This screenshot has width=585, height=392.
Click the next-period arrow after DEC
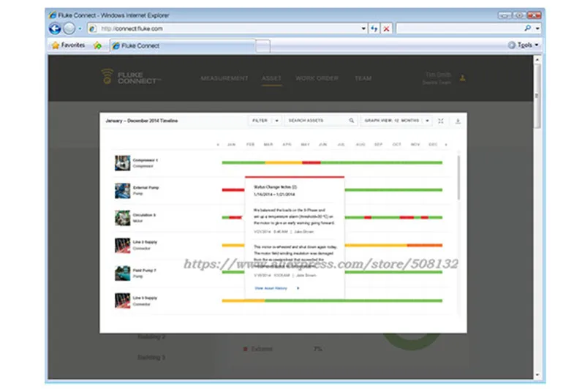click(446, 144)
